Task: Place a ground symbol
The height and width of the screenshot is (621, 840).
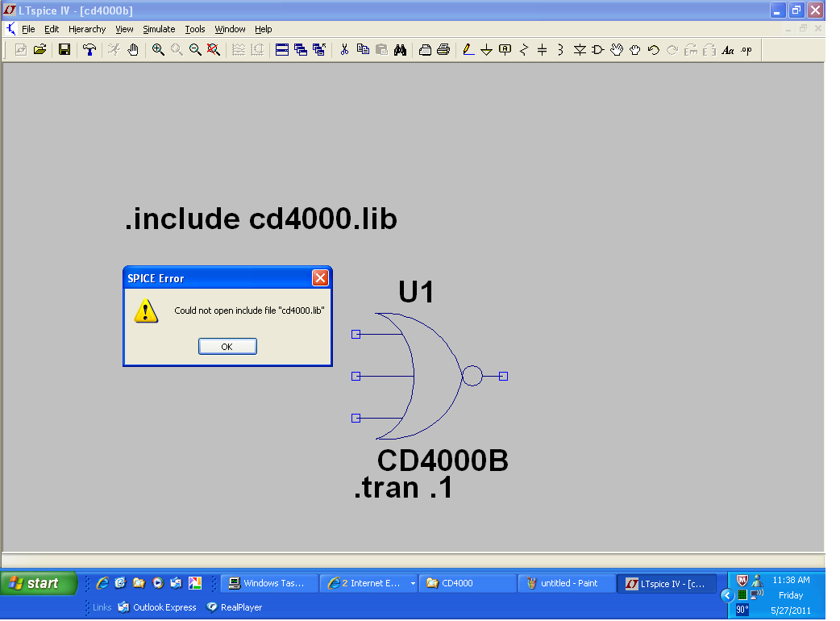Action: click(x=486, y=50)
